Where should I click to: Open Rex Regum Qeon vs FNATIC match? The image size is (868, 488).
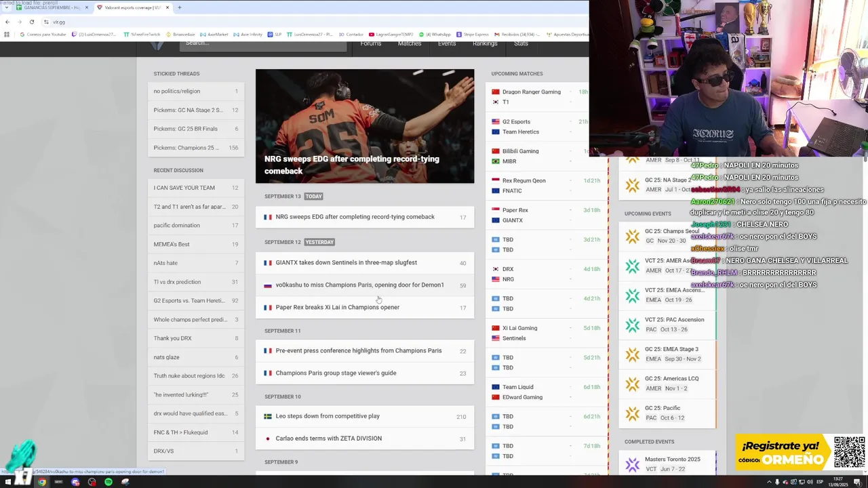tap(546, 186)
